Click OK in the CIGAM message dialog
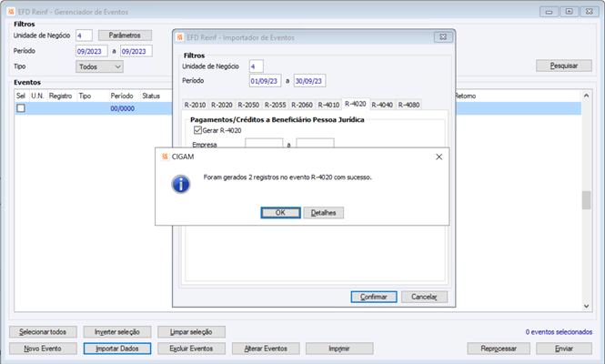 pos(280,213)
